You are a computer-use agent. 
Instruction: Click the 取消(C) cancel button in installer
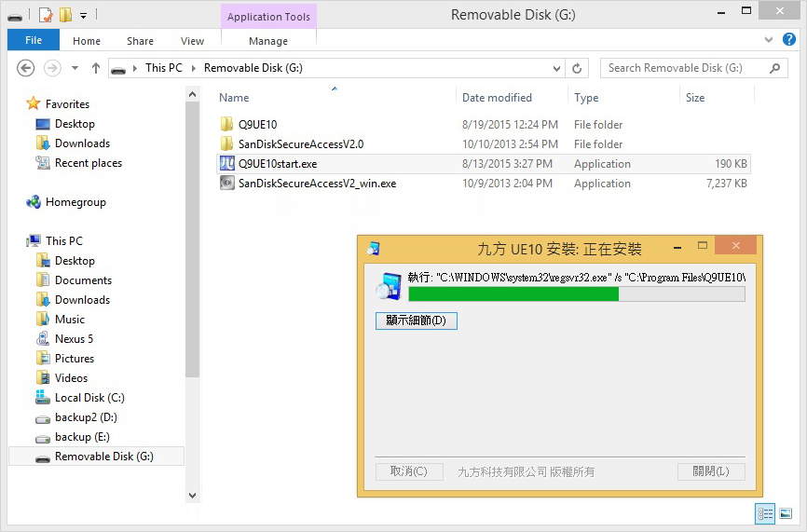(x=409, y=471)
